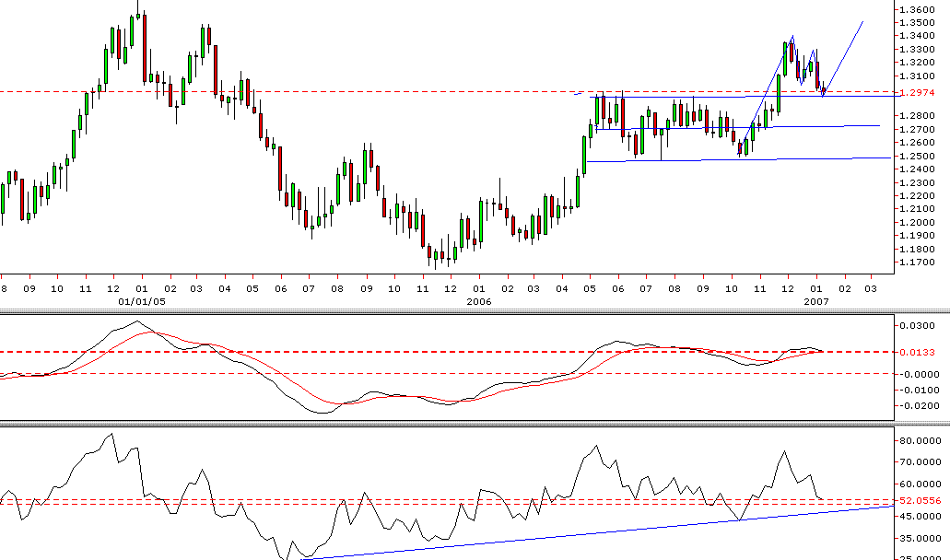The image size is (950, 560).
Task: Click the 1.3100 price axis label
Action: pyautogui.click(x=917, y=76)
